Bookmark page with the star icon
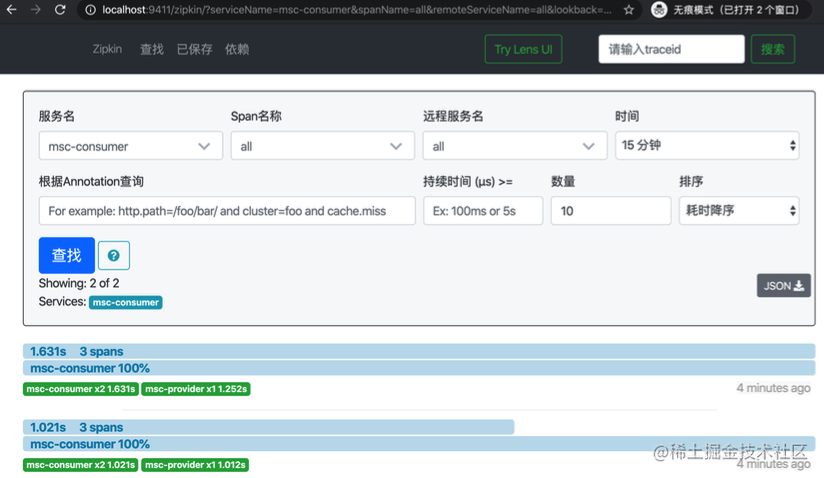824x478 pixels. pos(629,10)
